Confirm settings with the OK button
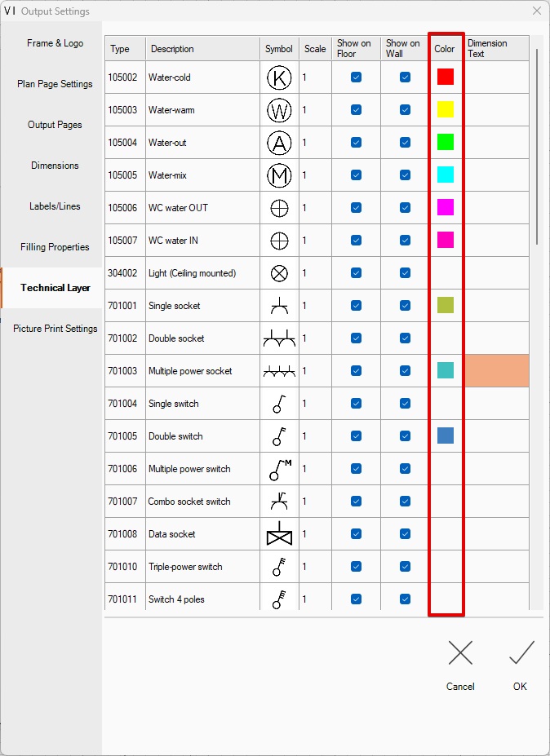This screenshot has width=550, height=756. pos(521,665)
